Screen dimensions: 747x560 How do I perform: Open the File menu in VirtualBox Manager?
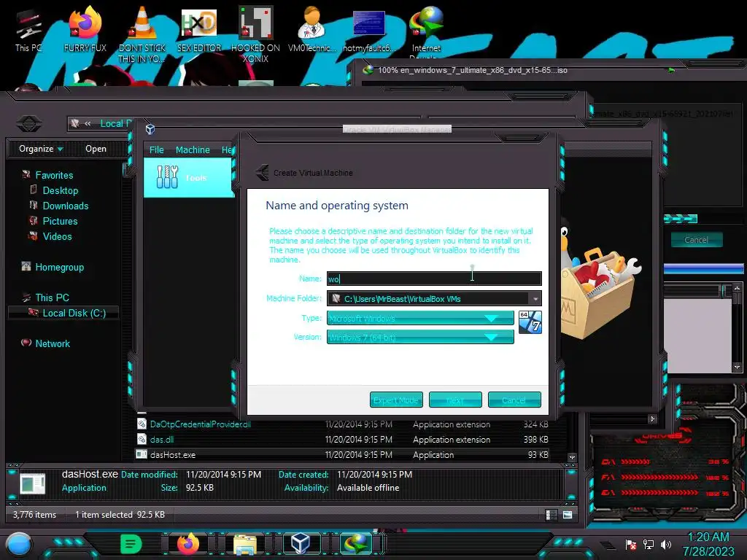[x=156, y=150]
